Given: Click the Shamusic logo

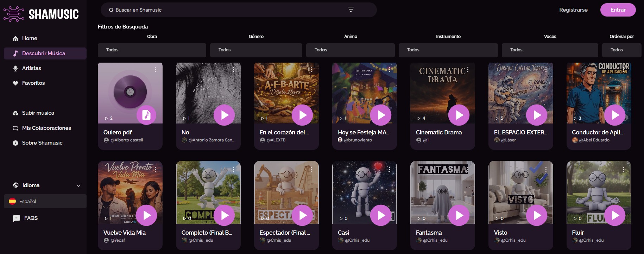Looking at the screenshot, I should tap(41, 14).
